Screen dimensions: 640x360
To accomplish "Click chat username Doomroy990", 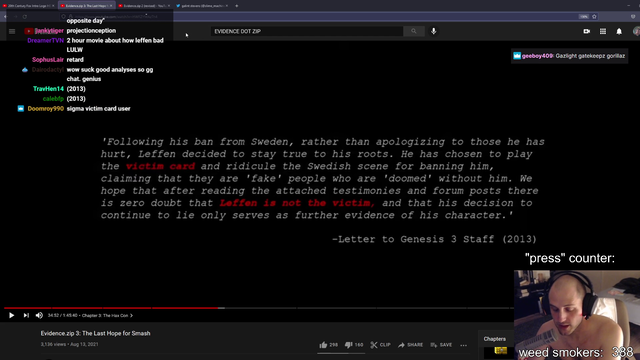I will (x=46, y=109).
